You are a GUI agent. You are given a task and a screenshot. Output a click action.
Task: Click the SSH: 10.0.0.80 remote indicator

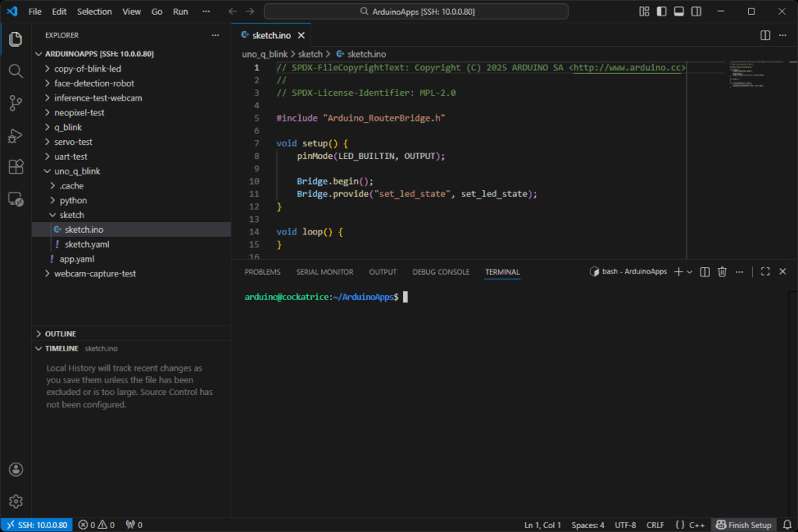36,525
